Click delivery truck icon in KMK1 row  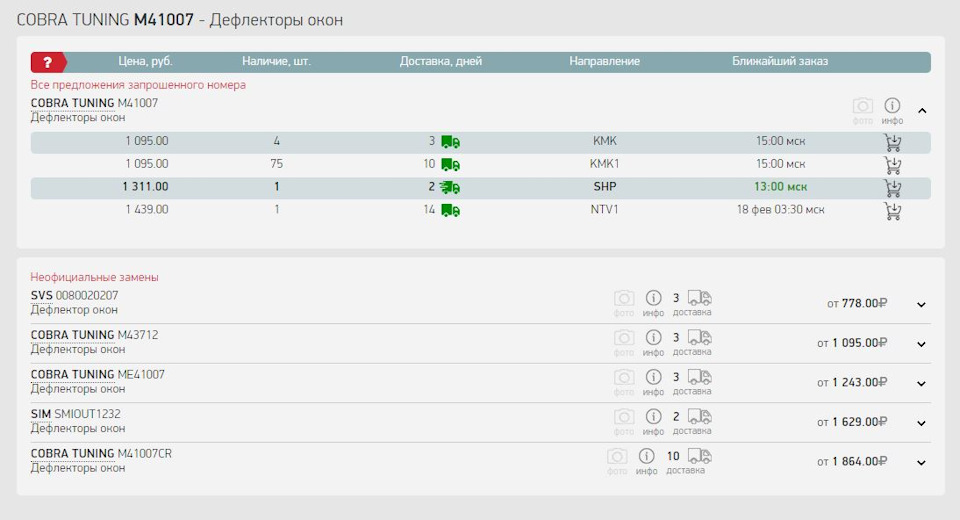point(451,165)
